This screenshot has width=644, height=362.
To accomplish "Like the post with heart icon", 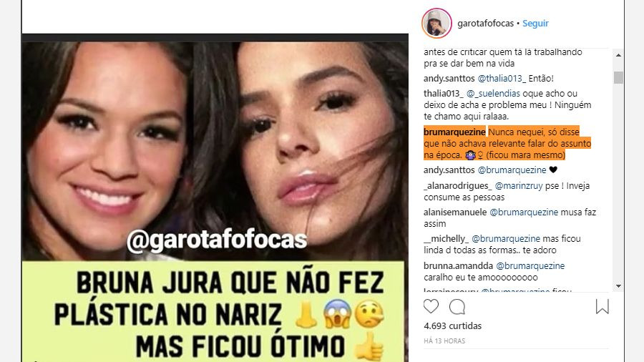I will pyautogui.click(x=431, y=306).
